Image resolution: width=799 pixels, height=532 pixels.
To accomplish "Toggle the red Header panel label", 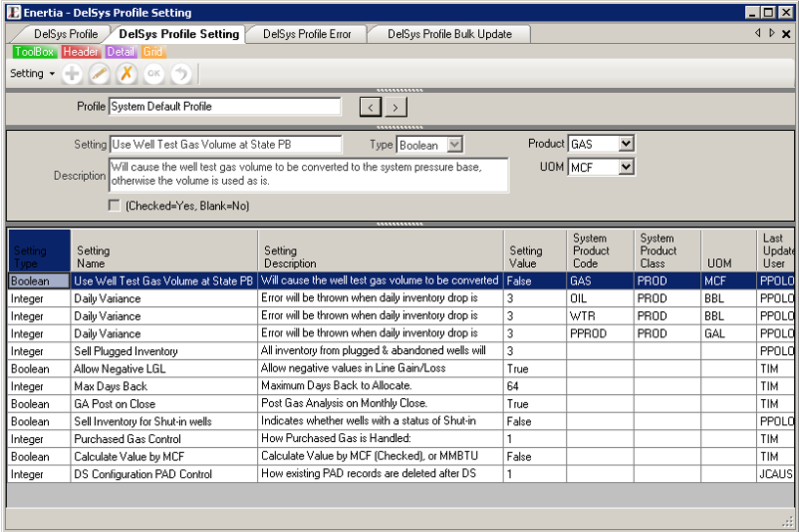I will click(80, 52).
